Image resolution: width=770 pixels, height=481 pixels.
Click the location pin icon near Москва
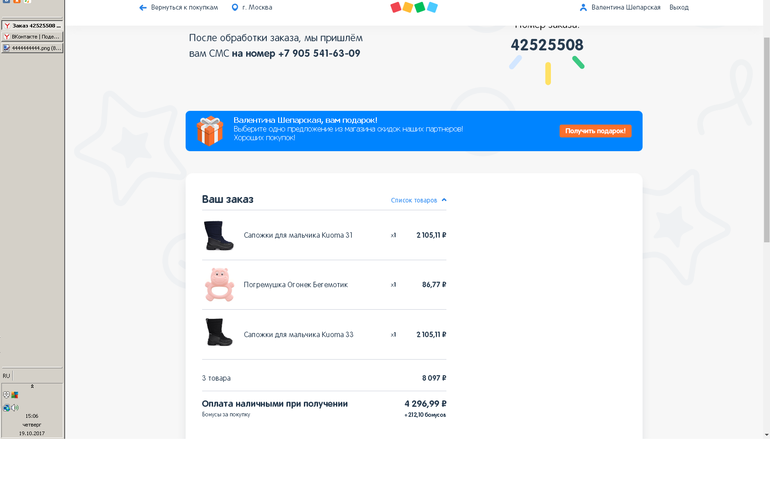coord(235,7)
